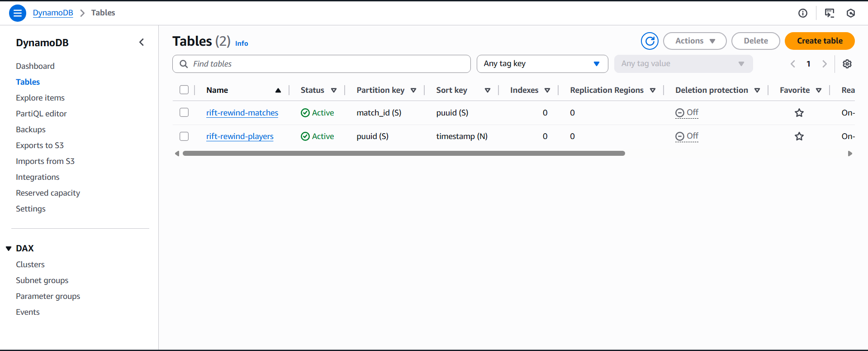This screenshot has width=868, height=351.
Task: Go to next page of tables
Action: click(825, 64)
